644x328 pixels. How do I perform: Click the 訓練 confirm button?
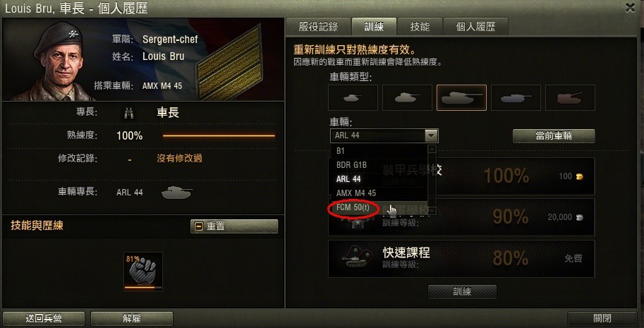462,292
